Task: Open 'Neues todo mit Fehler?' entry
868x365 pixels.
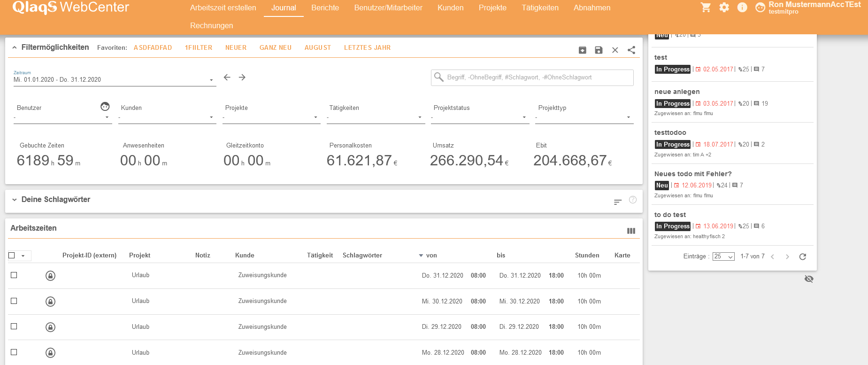Action: (x=693, y=174)
